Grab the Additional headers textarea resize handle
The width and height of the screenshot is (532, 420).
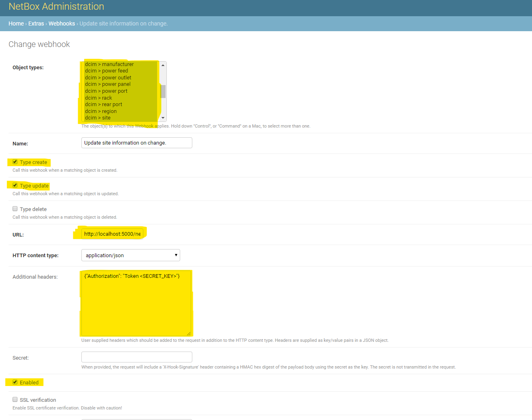189,333
